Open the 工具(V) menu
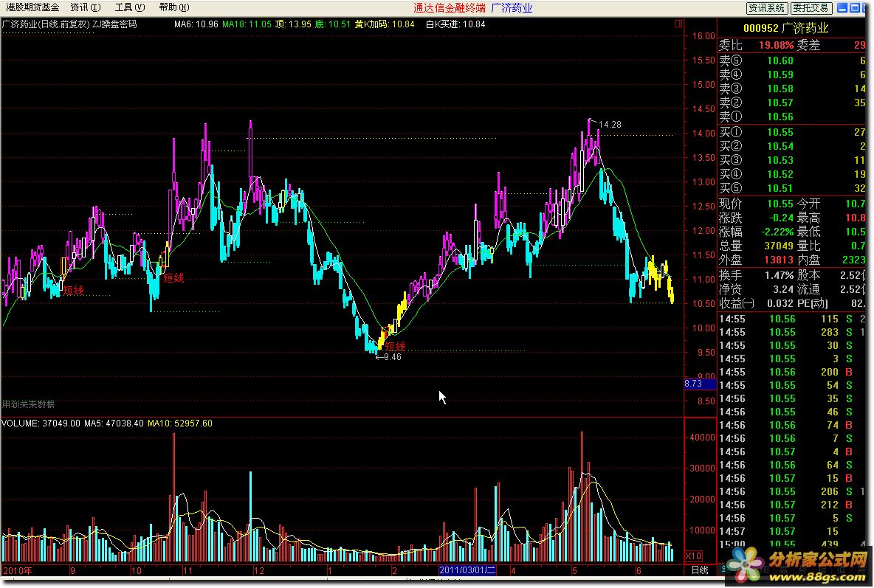Image resolution: width=874 pixels, height=588 pixels. coord(129,8)
